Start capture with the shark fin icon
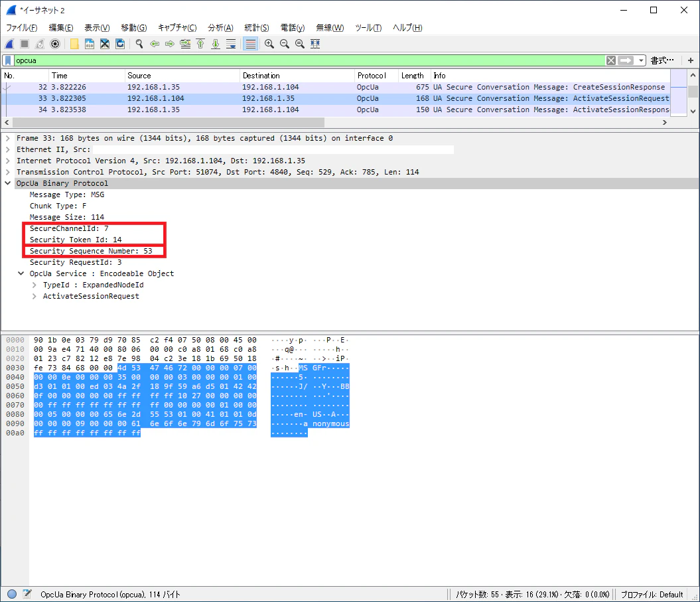This screenshot has height=602, width=700. [9, 44]
